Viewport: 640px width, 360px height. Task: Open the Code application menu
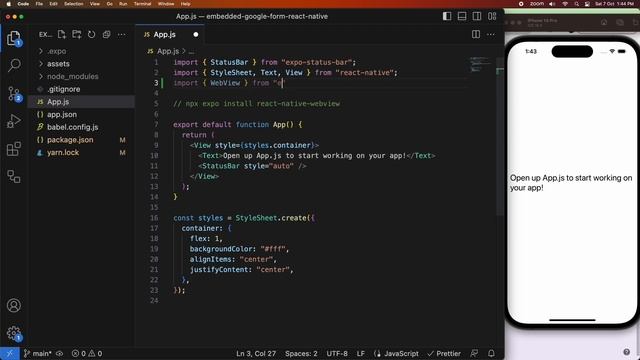point(23,4)
